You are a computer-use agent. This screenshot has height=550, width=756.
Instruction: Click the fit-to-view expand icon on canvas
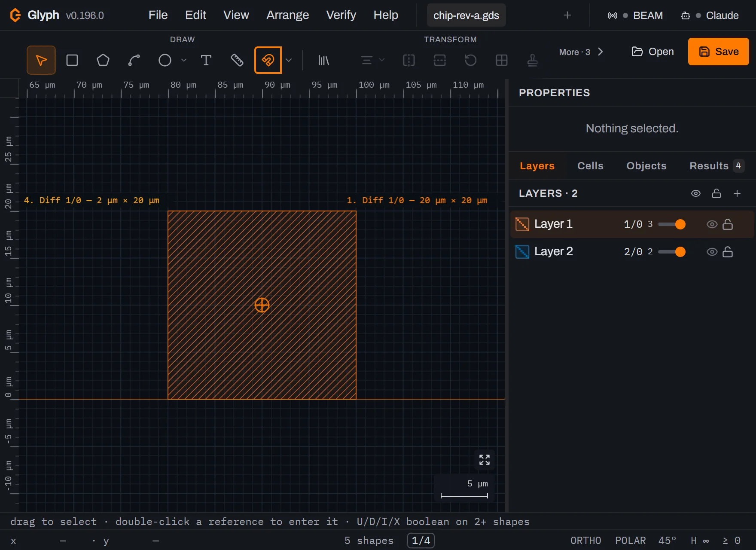click(485, 460)
